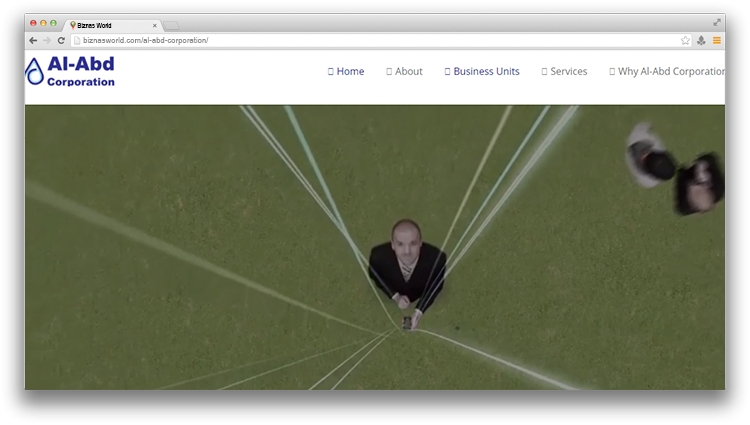The height and width of the screenshot is (425, 750).
Task: Bookmark this page using the star icon
Action: click(x=685, y=40)
